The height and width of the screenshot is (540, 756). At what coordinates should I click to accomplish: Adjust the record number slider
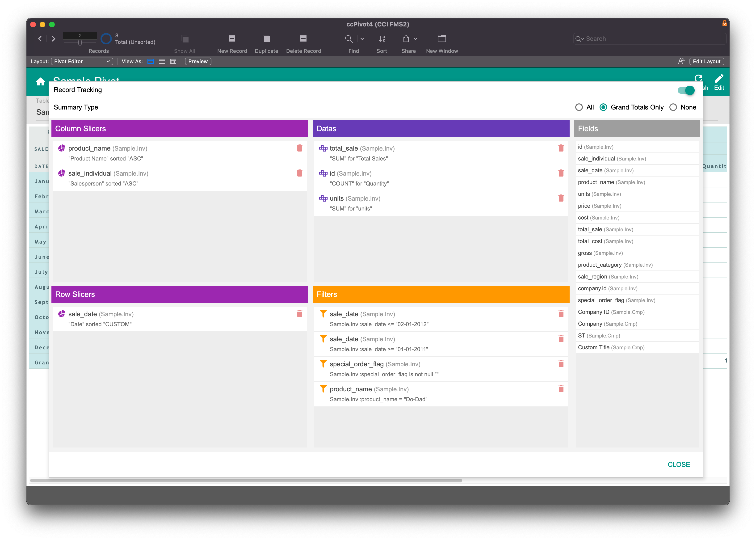pyautogui.click(x=80, y=42)
